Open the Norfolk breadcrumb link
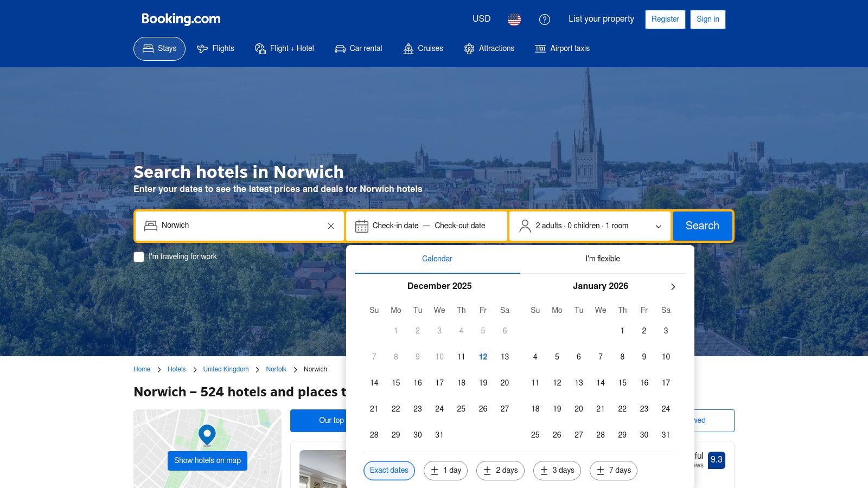Viewport: 868px width, 488px height. (x=276, y=369)
